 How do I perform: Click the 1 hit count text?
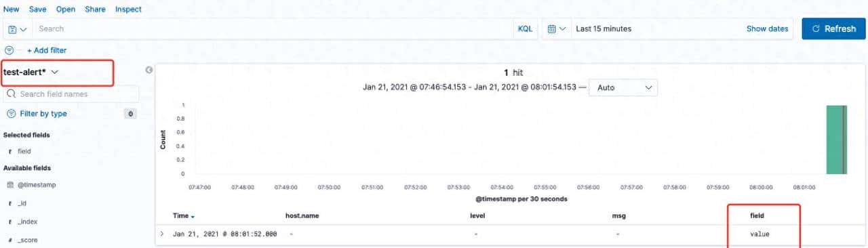pyautogui.click(x=513, y=72)
